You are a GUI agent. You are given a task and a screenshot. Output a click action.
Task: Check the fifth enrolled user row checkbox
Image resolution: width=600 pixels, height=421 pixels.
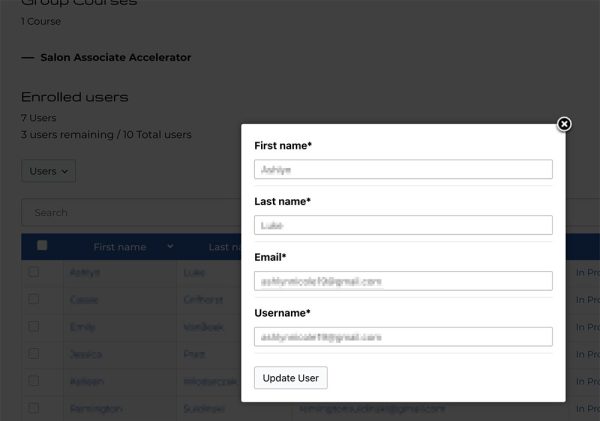click(34, 380)
